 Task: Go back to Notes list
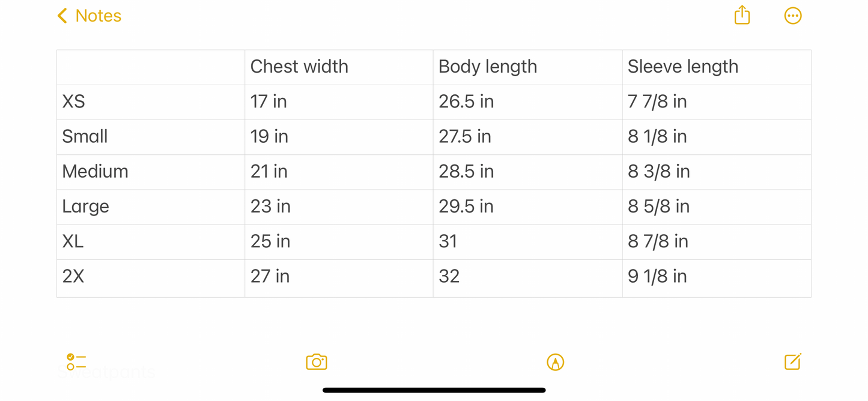(x=98, y=16)
